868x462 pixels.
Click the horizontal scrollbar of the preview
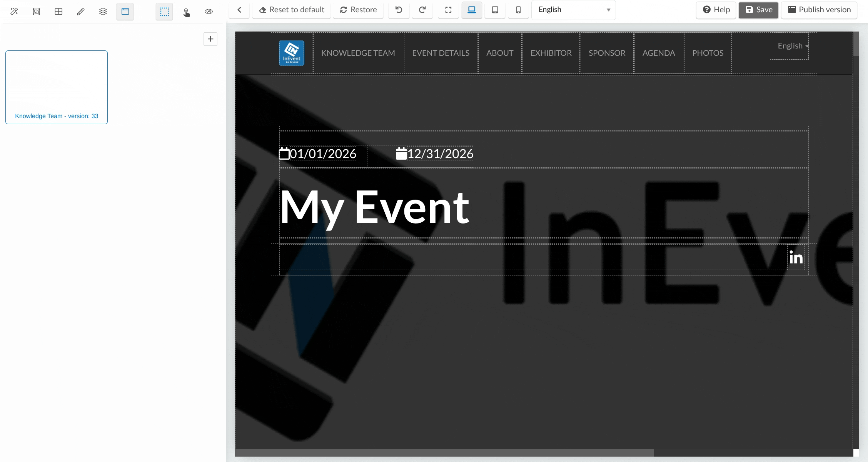tap(444, 453)
